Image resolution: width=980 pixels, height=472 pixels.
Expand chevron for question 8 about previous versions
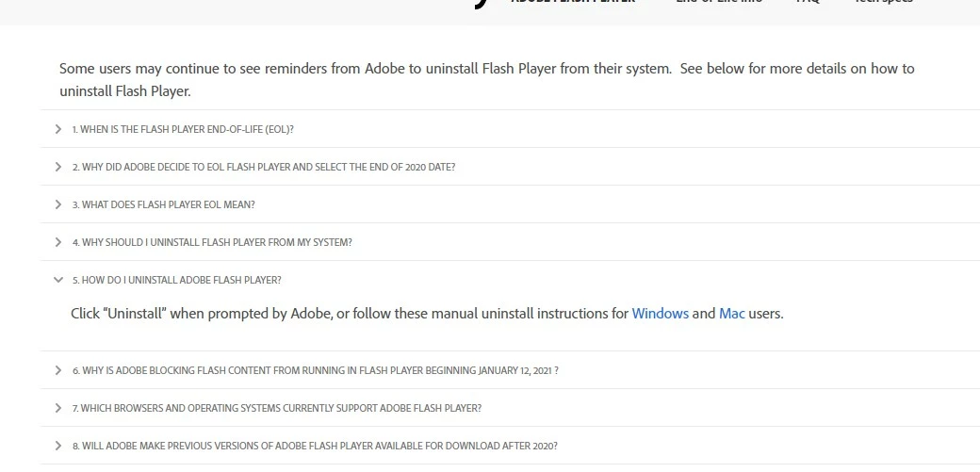pyautogui.click(x=58, y=446)
